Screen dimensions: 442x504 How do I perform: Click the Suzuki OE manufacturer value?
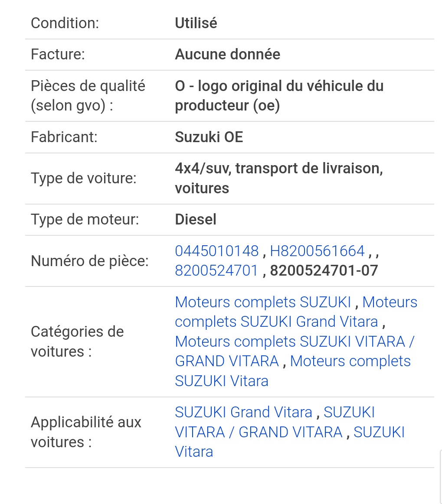point(209,137)
